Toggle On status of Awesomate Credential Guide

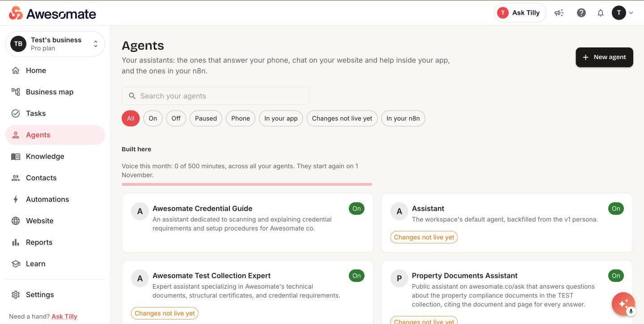click(356, 209)
